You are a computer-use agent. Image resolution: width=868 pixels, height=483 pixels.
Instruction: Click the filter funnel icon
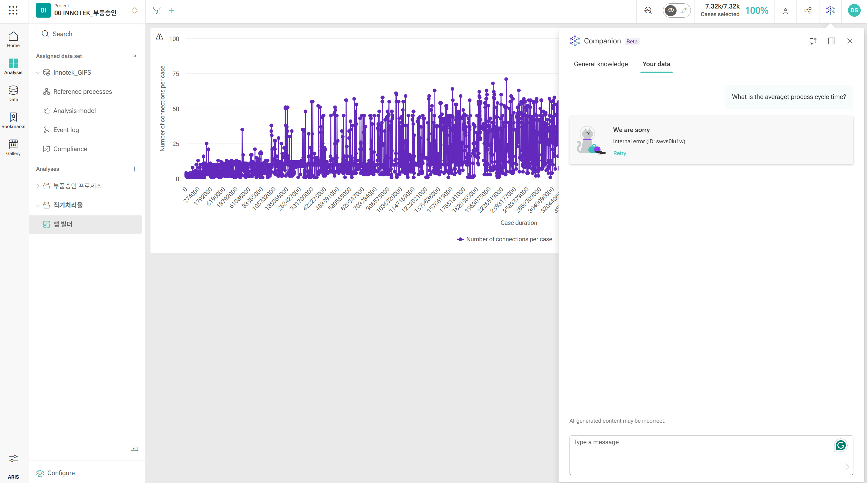[156, 10]
